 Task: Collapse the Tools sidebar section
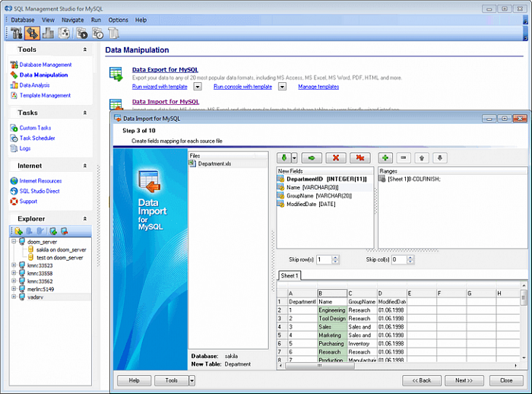pos(85,49)
